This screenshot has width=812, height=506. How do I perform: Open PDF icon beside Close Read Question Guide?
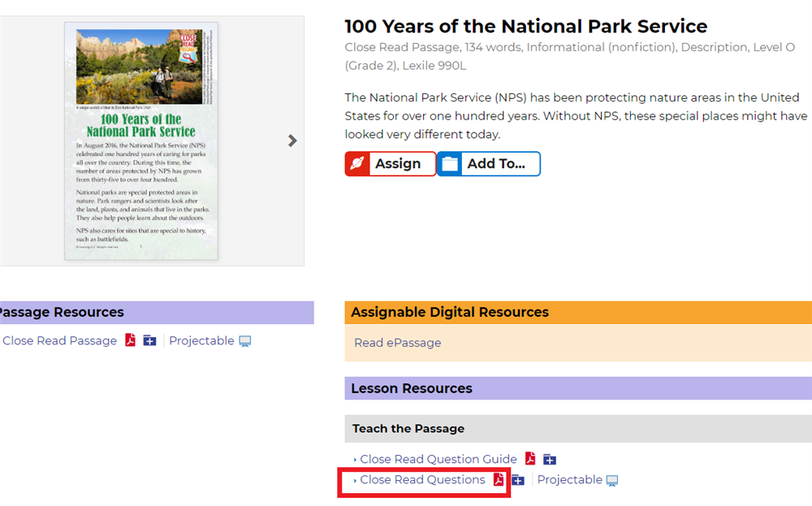click(x=530, y=459)
